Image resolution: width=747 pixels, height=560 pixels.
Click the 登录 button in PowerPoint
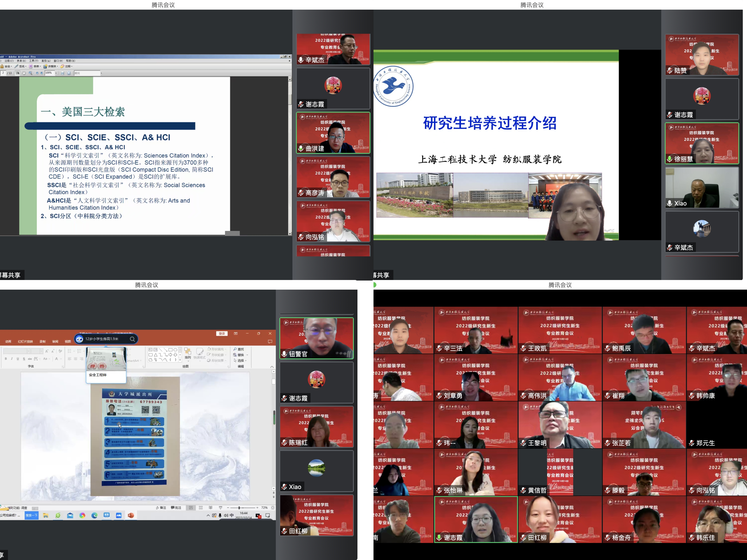222,333
